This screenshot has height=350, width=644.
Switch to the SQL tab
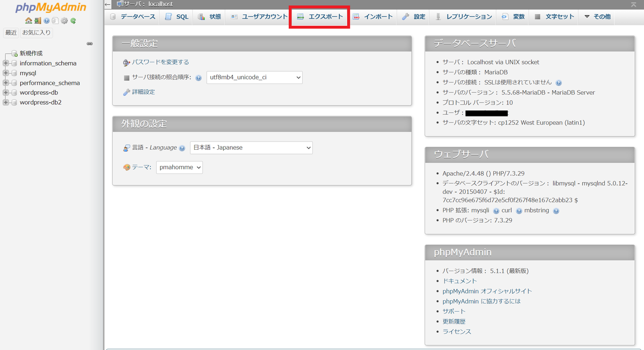point(177,17)
